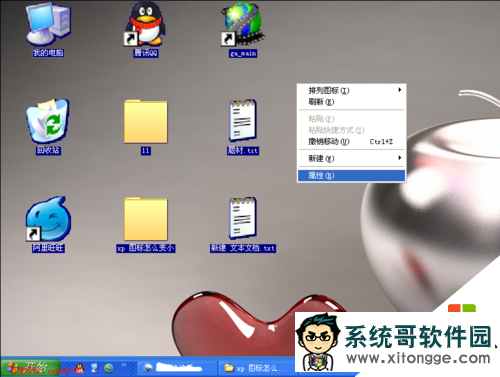Click the 阿里旺旺 label text
The image size is (500, 377).
click(48, 248)
